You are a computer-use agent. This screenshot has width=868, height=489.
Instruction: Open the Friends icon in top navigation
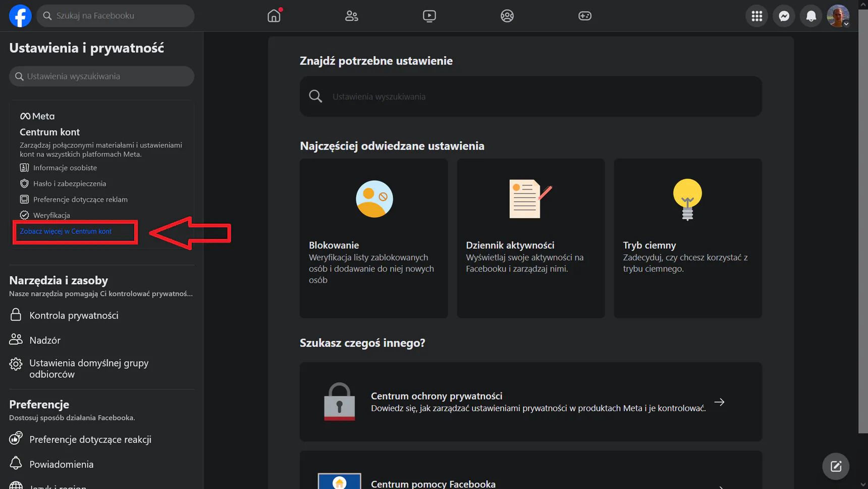coord(352,16)
